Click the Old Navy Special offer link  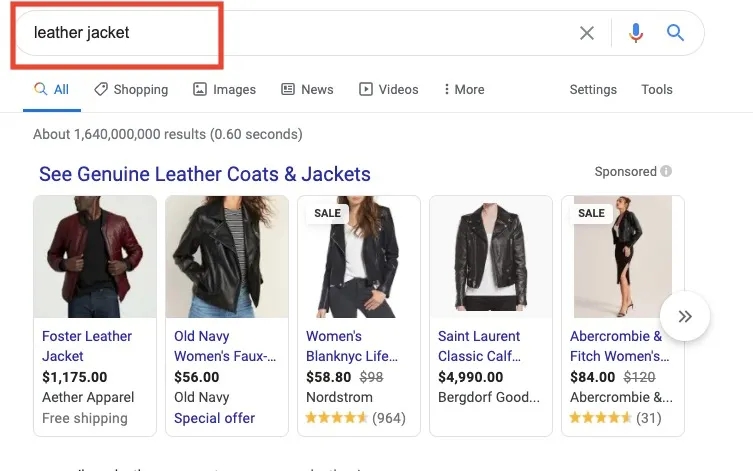(x=214, y=418)
